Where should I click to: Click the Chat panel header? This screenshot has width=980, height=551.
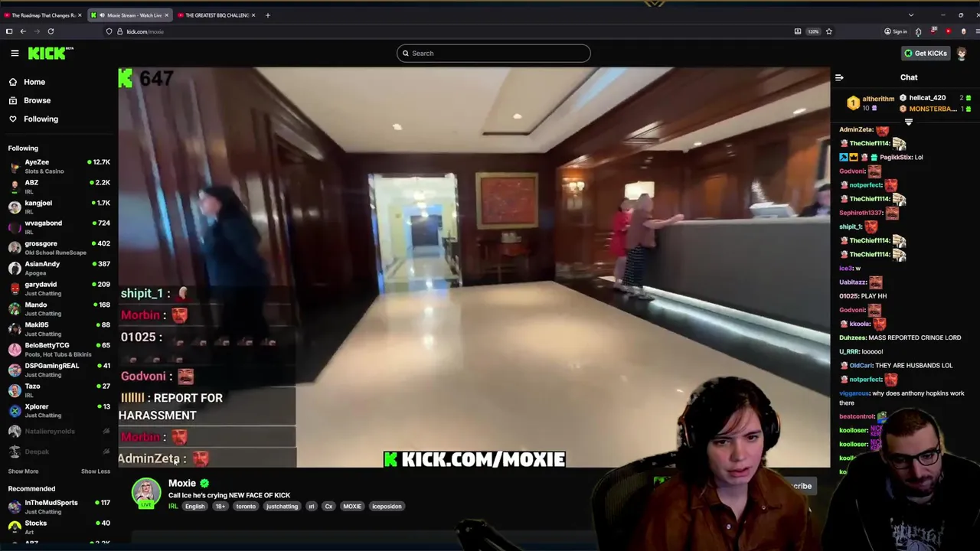(x=909, y=77)
